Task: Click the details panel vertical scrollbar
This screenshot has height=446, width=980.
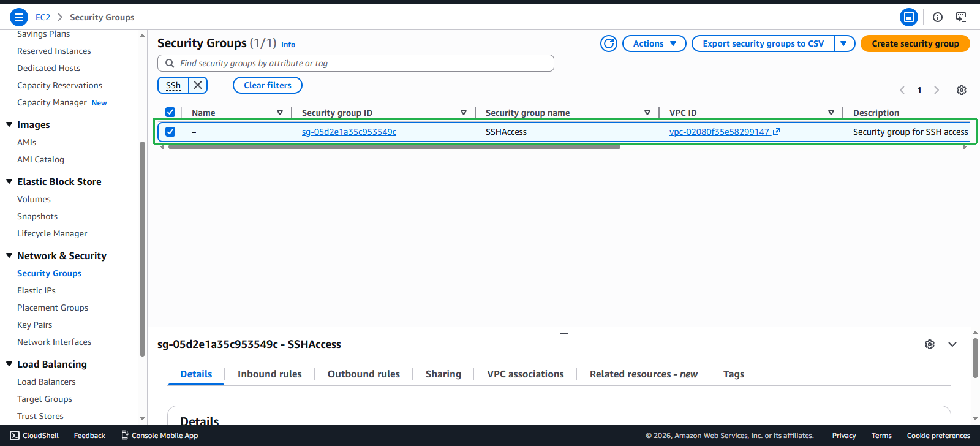Action: [x=975, y=358]
